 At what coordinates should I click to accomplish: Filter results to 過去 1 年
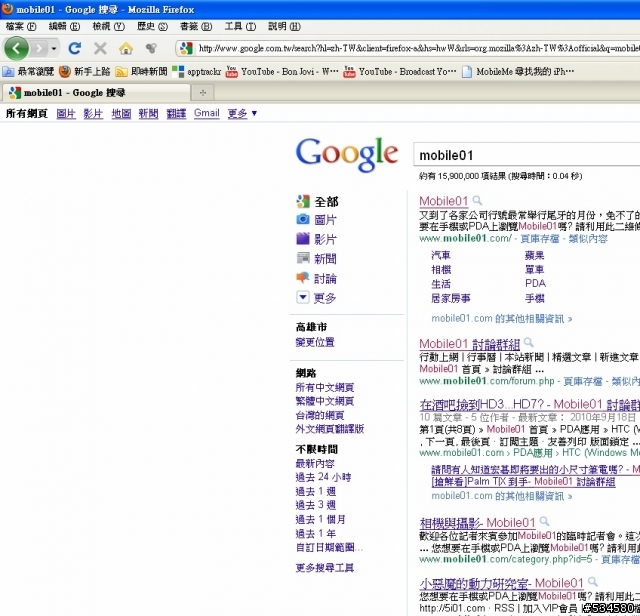click(316, 534)
